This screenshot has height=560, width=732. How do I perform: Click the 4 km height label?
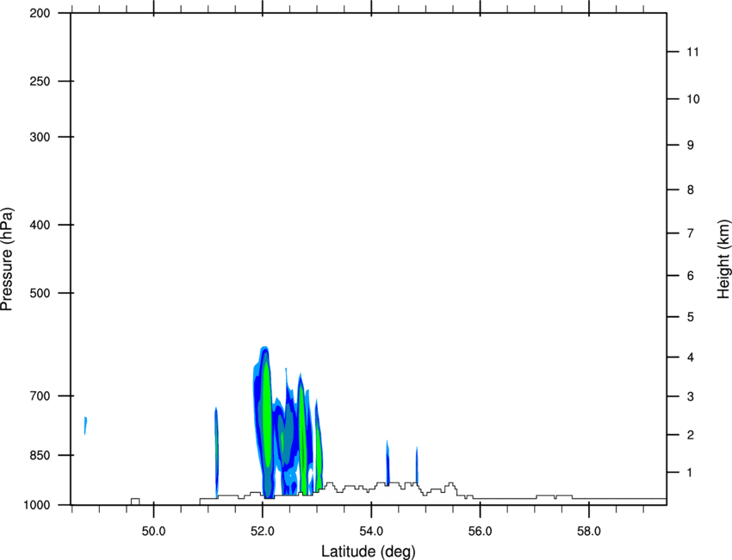[x=691, y=358]
